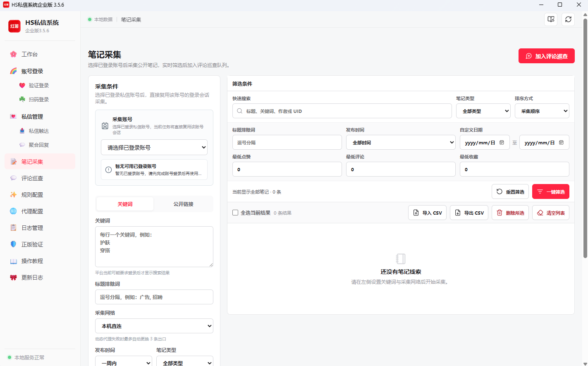Click the 关键词 multiline text area

click(154, 246)
